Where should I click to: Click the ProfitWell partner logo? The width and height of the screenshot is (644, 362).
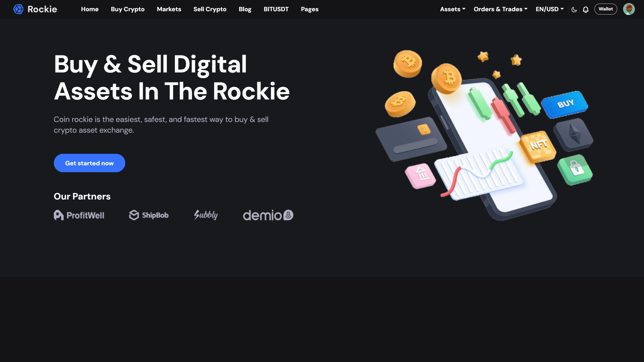coord(78,215)
